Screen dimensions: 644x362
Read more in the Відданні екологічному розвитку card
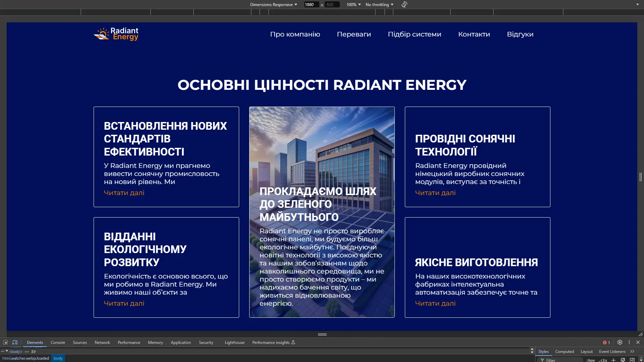coord(124,303)
